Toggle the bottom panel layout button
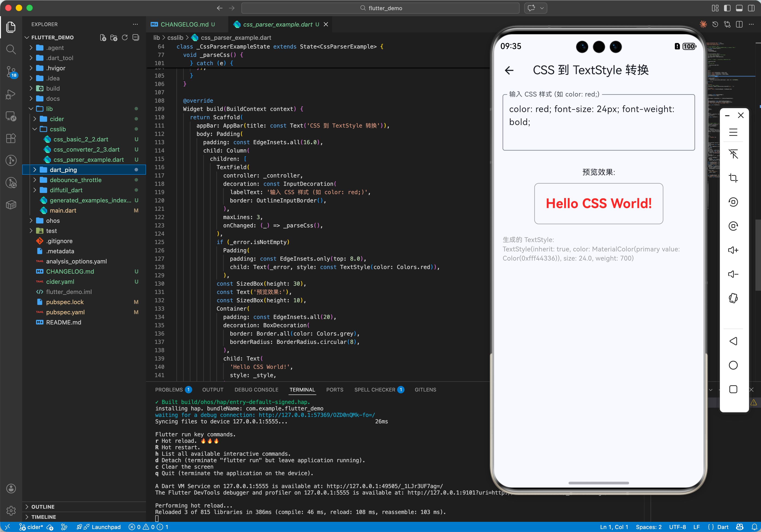Image resolution: width=761 pixels, height=532 pixels. (739, 8)
